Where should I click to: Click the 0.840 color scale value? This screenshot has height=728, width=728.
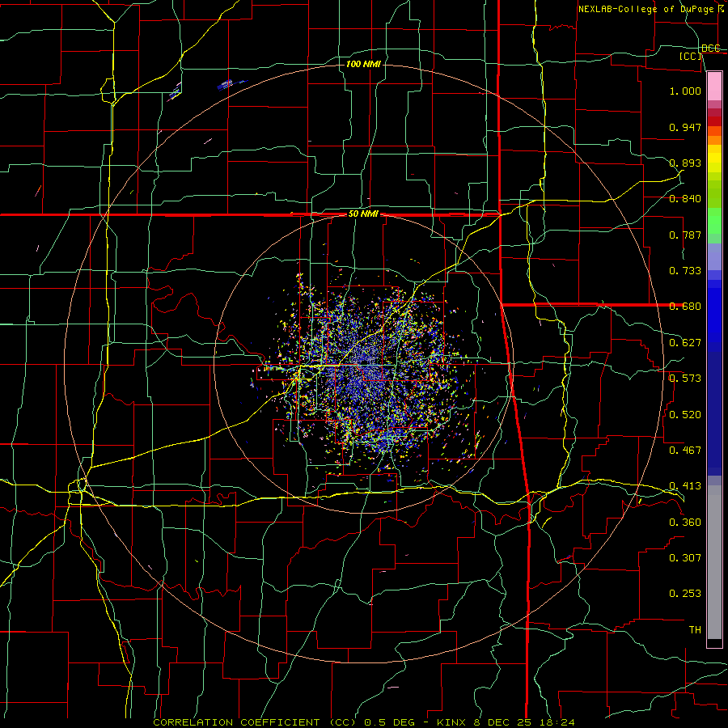[x=685, y=199]
